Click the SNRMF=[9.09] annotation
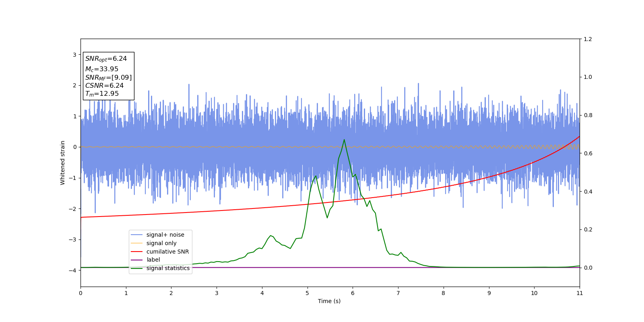The width and height of the screenshot is (644, 322). [x=108, y=78]
